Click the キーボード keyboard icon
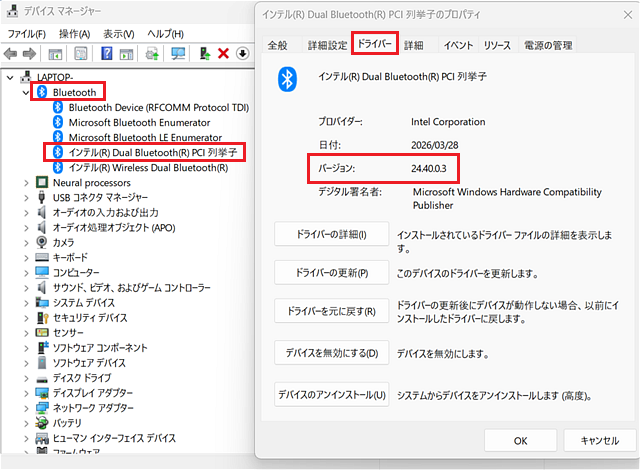Screen dimensions: 640x470 42,257
